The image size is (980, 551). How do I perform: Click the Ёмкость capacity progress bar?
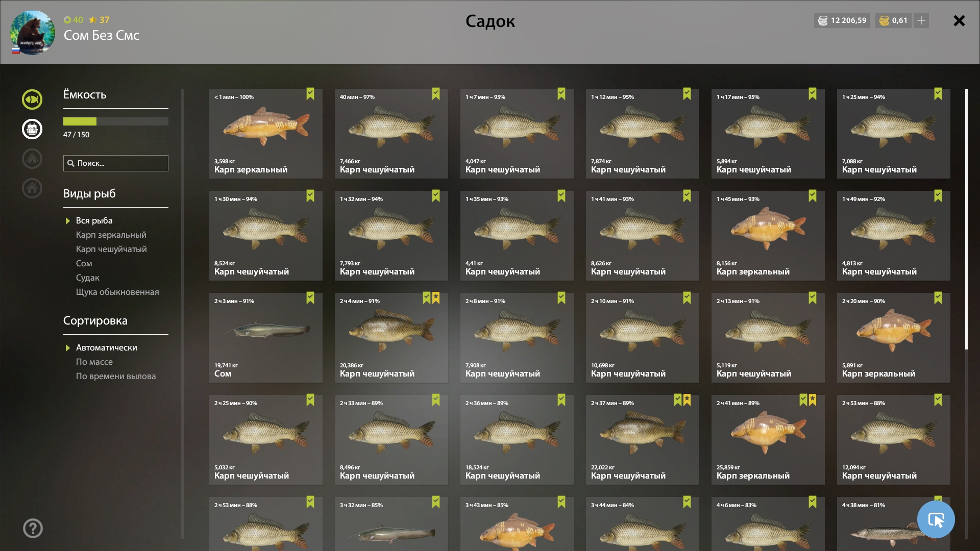click(116, 121)
